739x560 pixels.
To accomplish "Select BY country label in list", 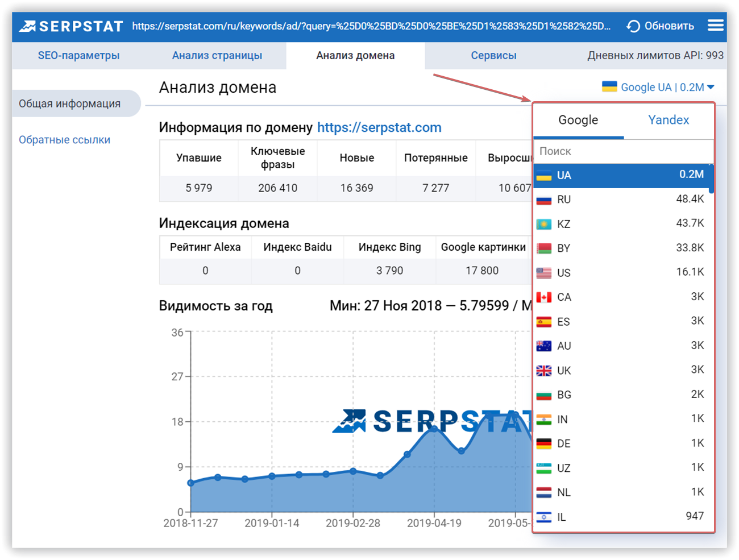I will 564,248.
